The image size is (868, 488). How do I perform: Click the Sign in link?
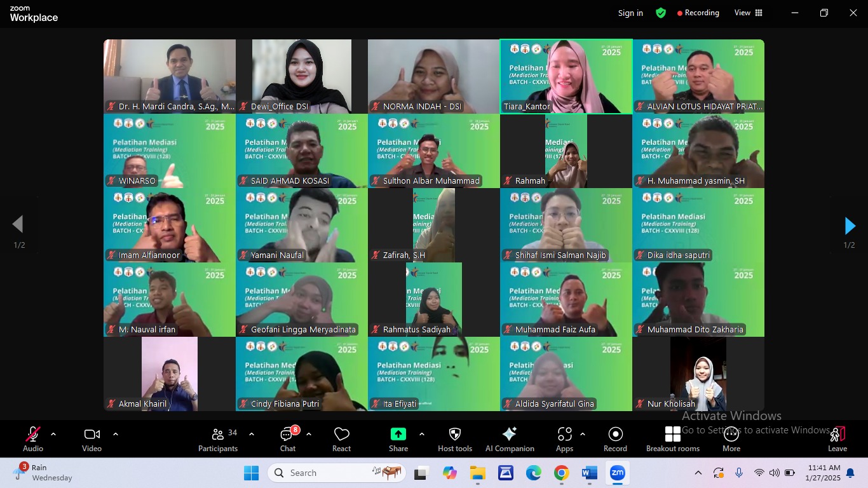630,13
